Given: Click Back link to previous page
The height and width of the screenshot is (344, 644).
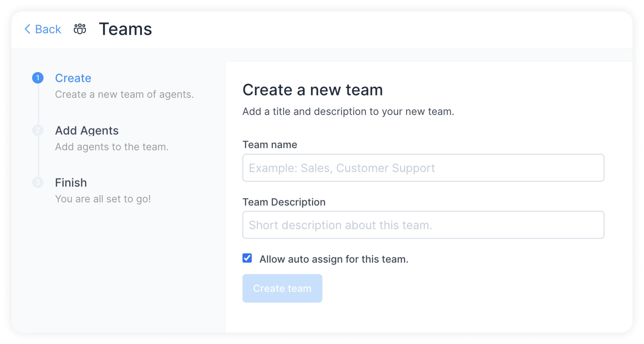Looking at the screenshot, I should [43, 29].
